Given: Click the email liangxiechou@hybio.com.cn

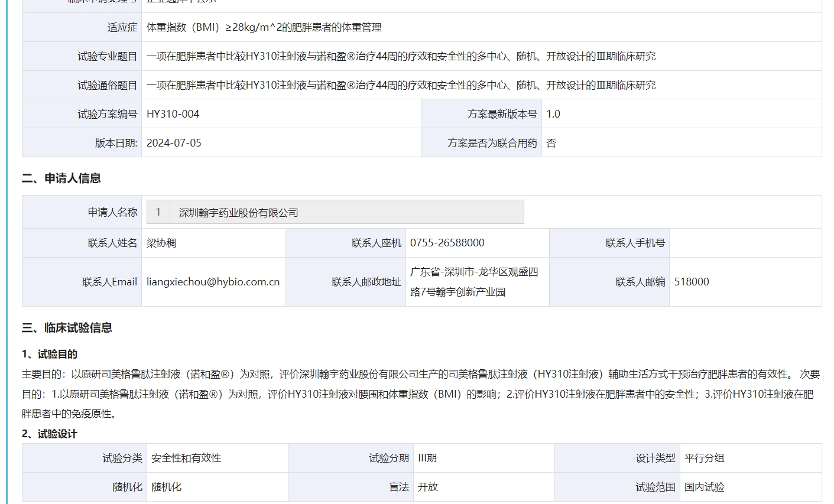Looking at the screenshot, I should [x=213, y=282].
